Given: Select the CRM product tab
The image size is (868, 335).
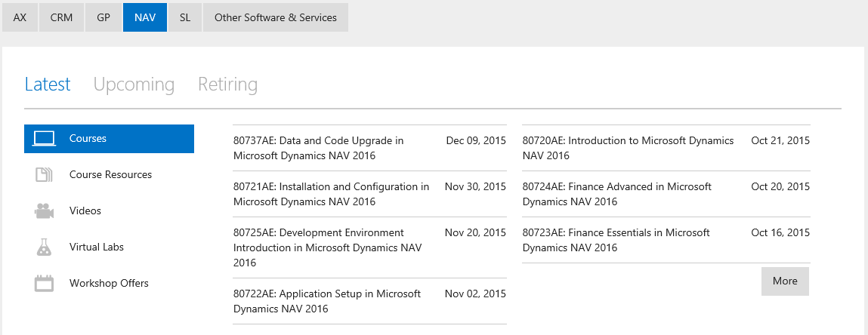Looking at the screenshot, I should [x=61, y=17].
